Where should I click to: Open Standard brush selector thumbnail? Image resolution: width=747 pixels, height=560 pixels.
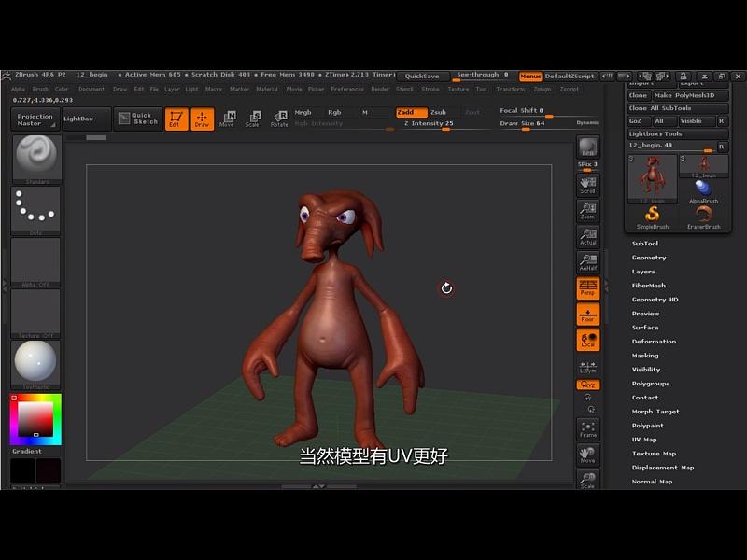pyautogui.click(x=36, y=159)
